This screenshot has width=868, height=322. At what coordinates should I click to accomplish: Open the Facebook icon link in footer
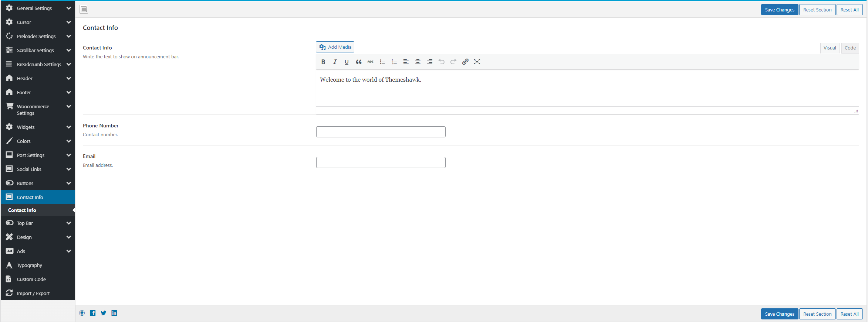click(x=93, y=313)
